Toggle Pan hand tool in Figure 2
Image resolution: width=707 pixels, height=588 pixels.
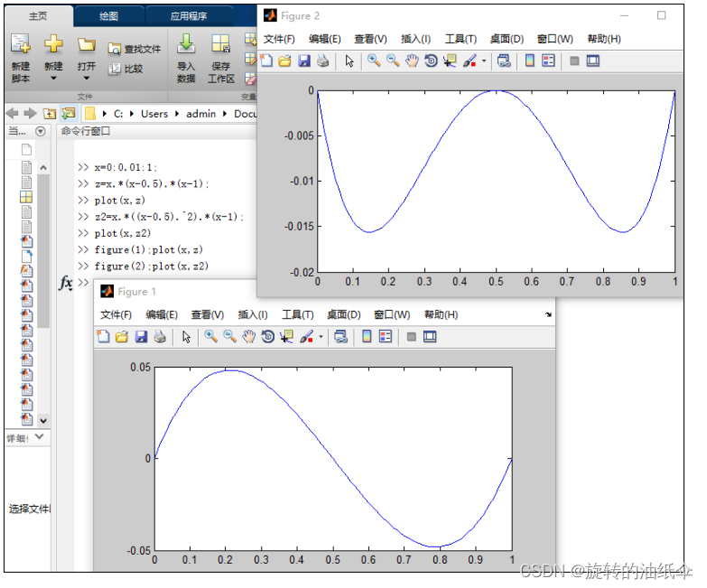(412, 61)
